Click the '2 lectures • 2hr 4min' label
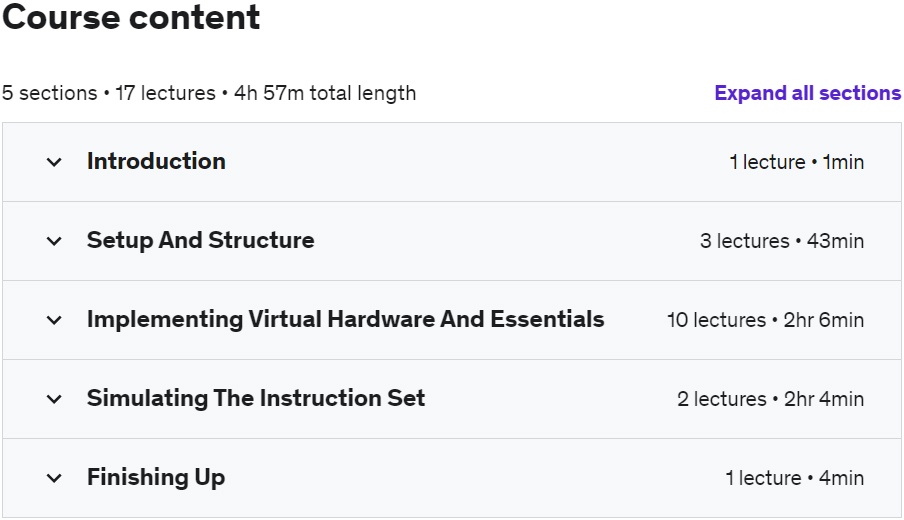The height and width of the screenshot is (520, 904). [x=770, y=399]
